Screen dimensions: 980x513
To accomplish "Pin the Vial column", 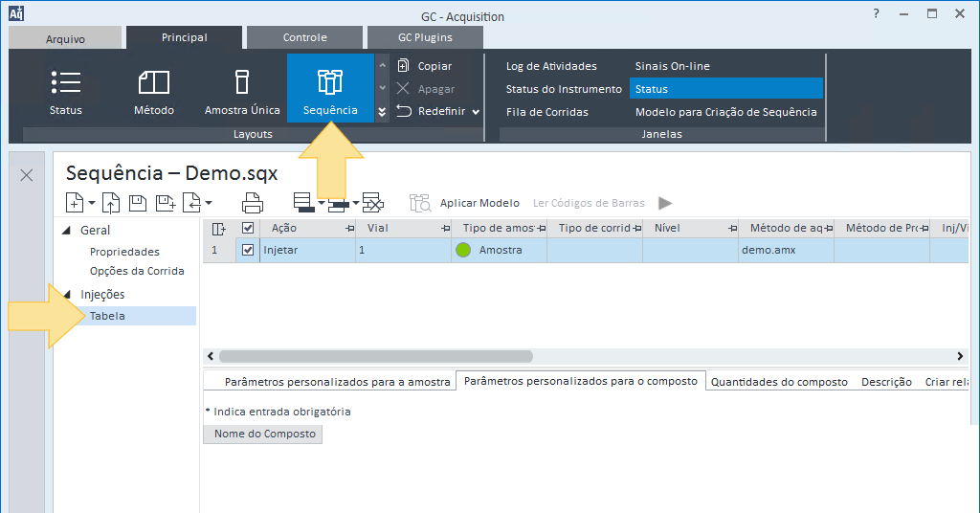I will point(446,229).
